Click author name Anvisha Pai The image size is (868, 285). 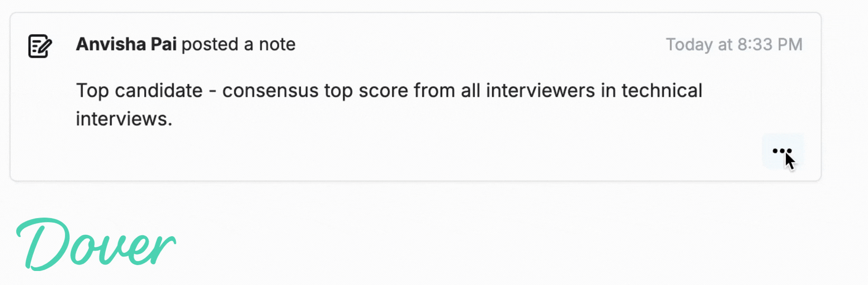tap(126, 44)
